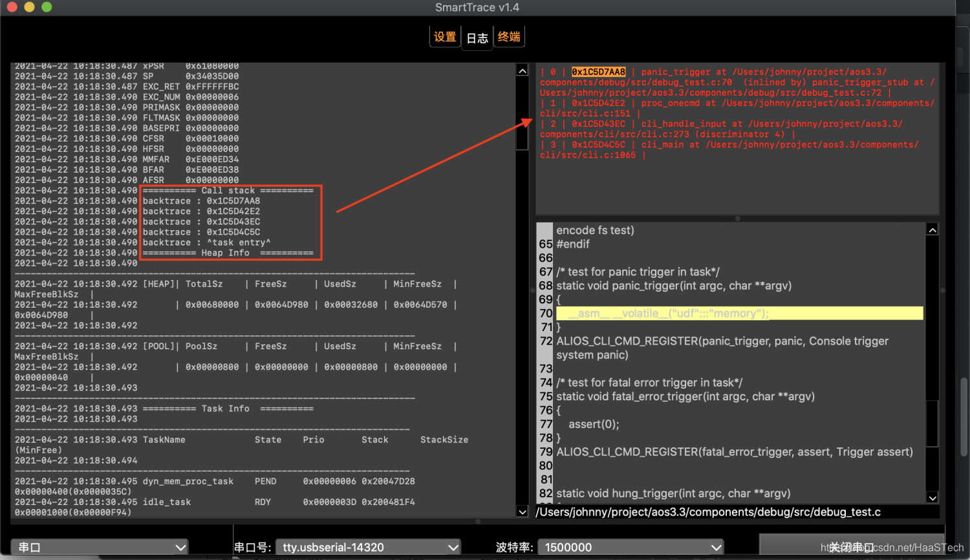
Task: Click the CFSR 0x00010000 register line
Action: [x=127, y=138]
